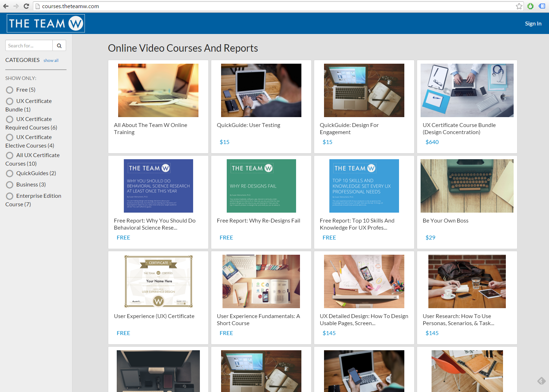Image resolution: width=549 pixels, height=392 pixels.
Task: Click the Search for... text field
Action: coord(29,46)
